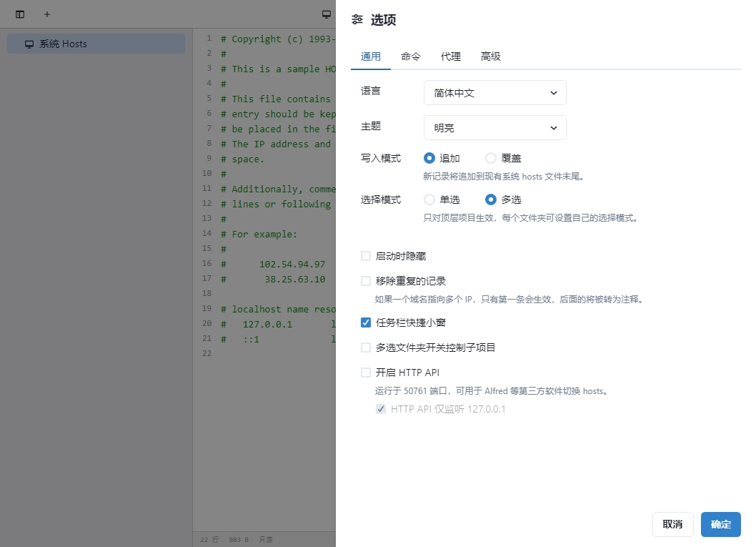This screenshot has width=756, height=547.
Task: Select the 追加 write mode radio button
Action: (x=429, y=158)
